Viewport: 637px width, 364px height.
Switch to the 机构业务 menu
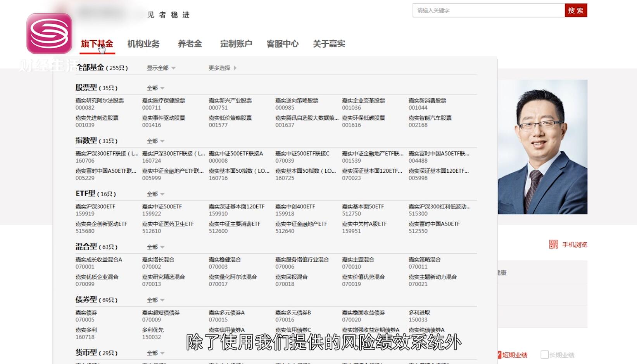coord(144,44)
